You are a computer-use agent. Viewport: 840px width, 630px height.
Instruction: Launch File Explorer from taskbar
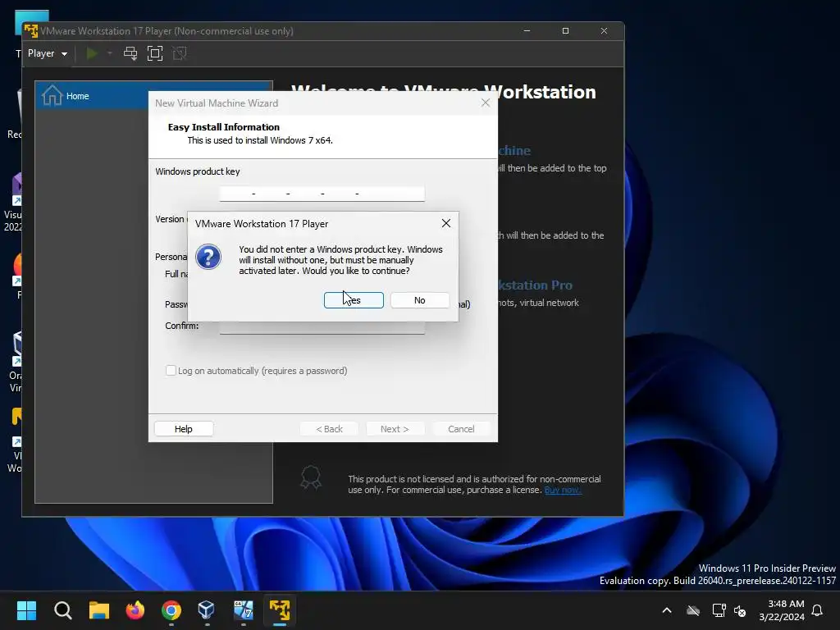coord(99,610)
